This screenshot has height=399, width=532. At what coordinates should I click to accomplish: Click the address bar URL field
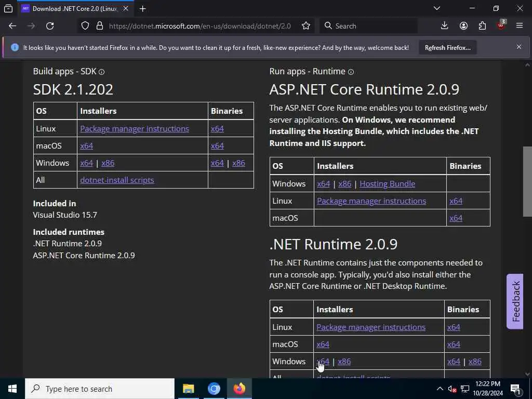click(x=200, y=26)
